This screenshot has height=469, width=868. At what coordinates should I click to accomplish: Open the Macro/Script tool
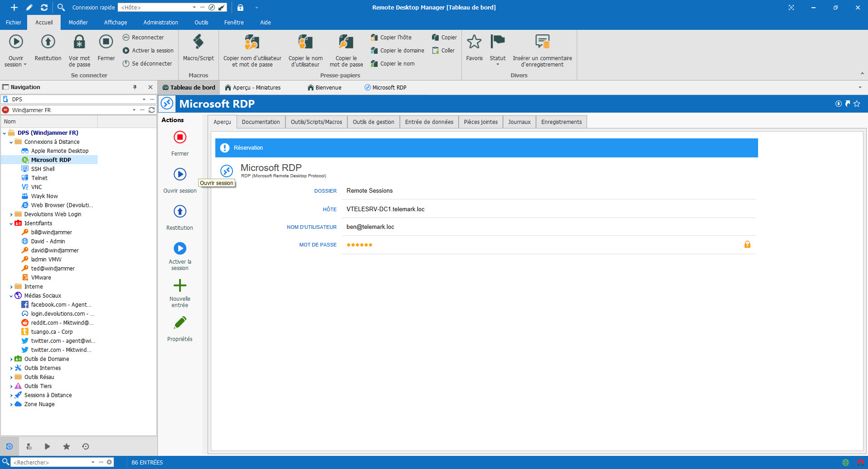click(x=198, y=42)
